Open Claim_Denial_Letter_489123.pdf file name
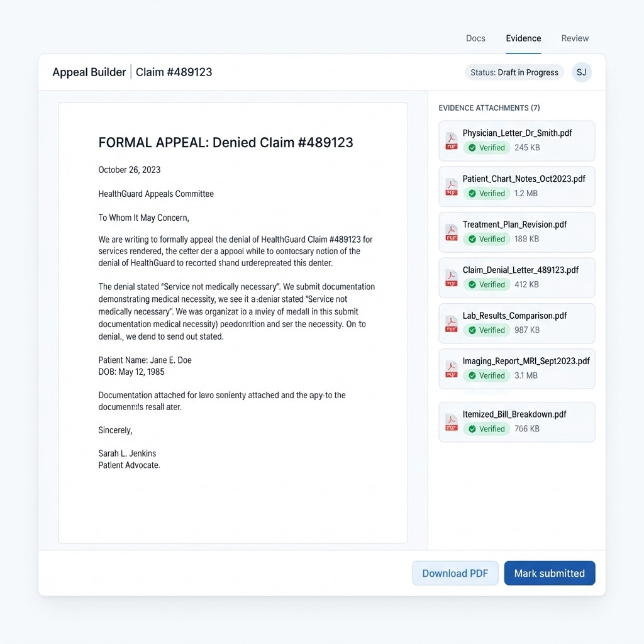 520,270
